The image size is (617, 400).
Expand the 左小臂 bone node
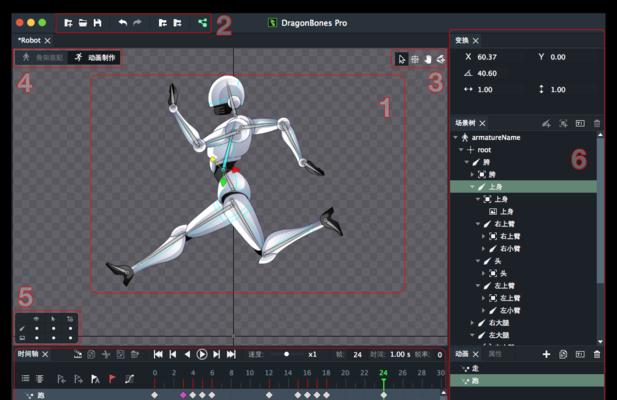(x=483, y=310)
